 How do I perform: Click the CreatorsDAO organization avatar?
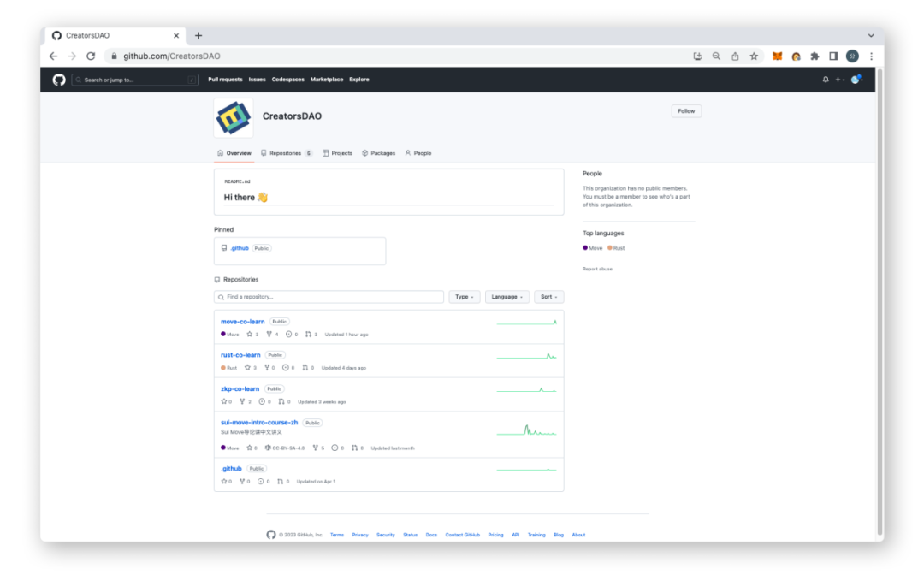coord(234,117)
